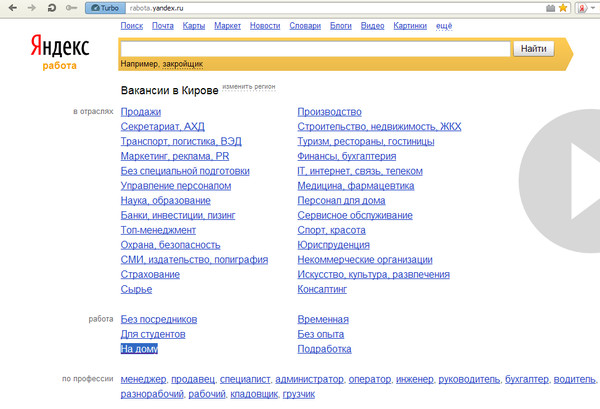Viewport: 600px width, 409px height.
Task: Click the Без опыта link
Action: [x=321, y=334]
